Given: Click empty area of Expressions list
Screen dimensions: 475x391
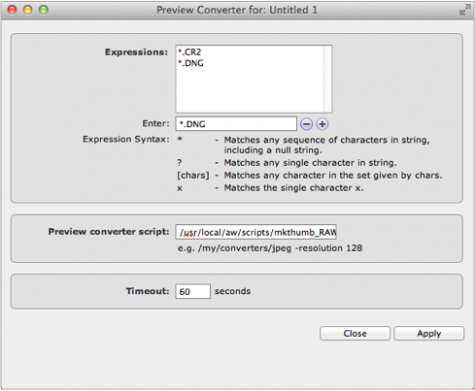Looking at the screenshot, I should pyautogui.click(x=249, y=92).
